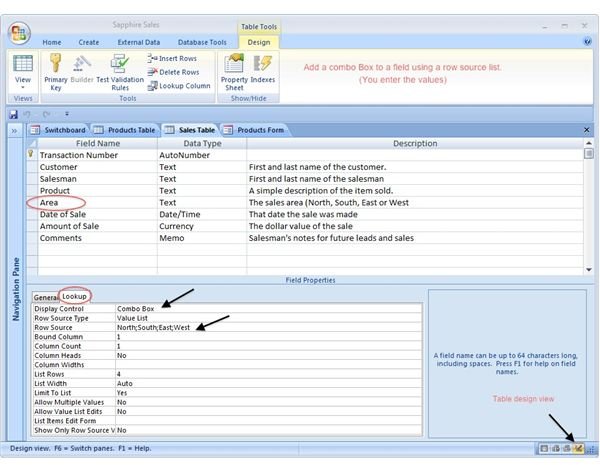Switch to Datasheet view from the status bar
The image size is (600, 465).
544,449
